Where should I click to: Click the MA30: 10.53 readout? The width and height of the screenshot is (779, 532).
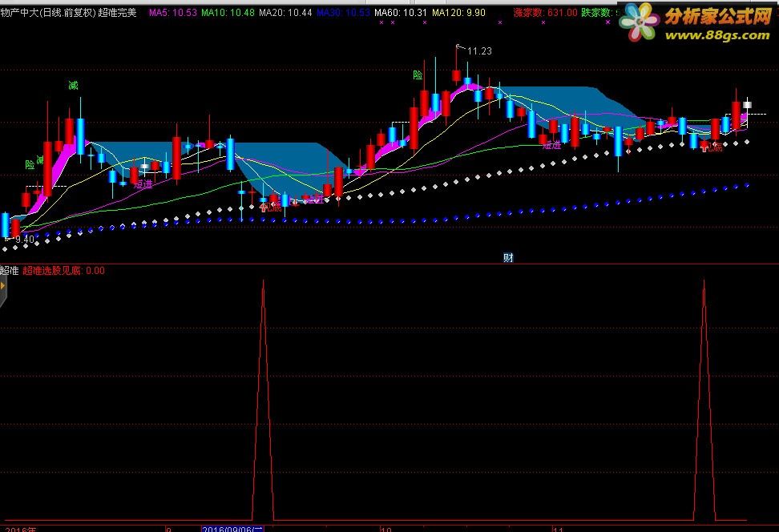(x=343, y=12)
